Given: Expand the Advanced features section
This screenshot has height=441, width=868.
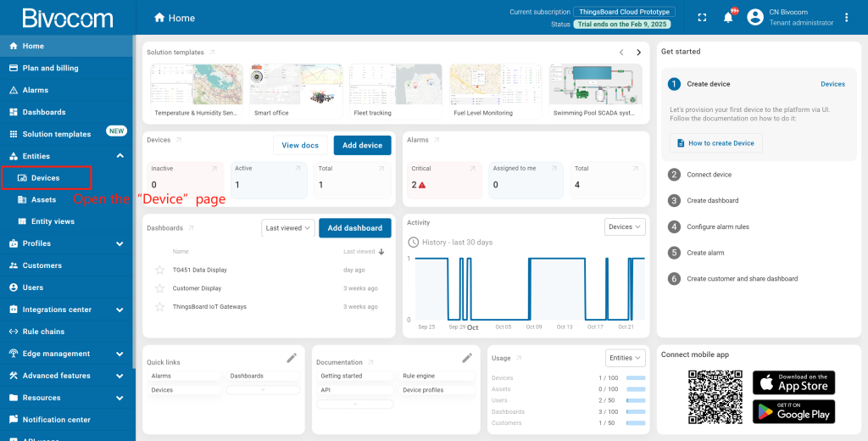Looking at the screenshot, I should tap(120, 376).
